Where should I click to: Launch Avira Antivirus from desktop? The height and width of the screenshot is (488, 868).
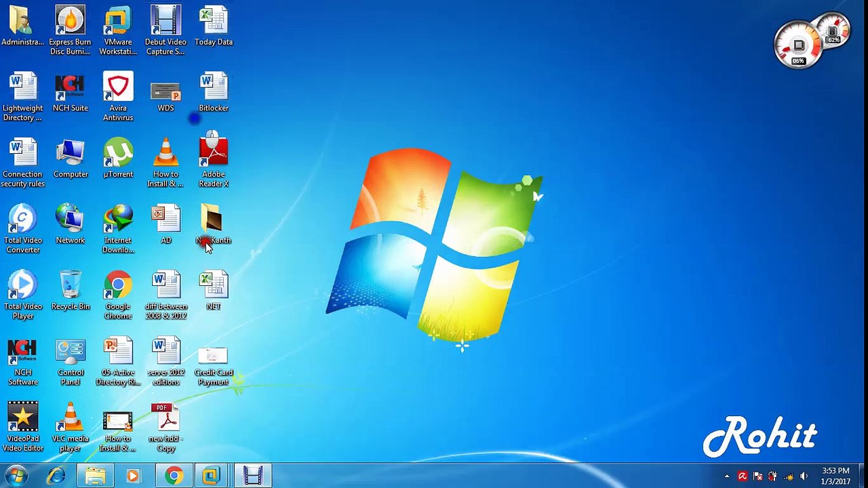point(118,98)
